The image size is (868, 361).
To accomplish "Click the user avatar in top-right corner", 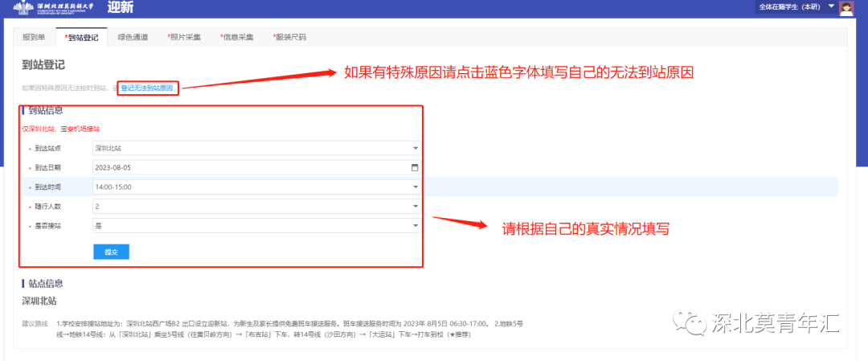I will coord(846,8).
